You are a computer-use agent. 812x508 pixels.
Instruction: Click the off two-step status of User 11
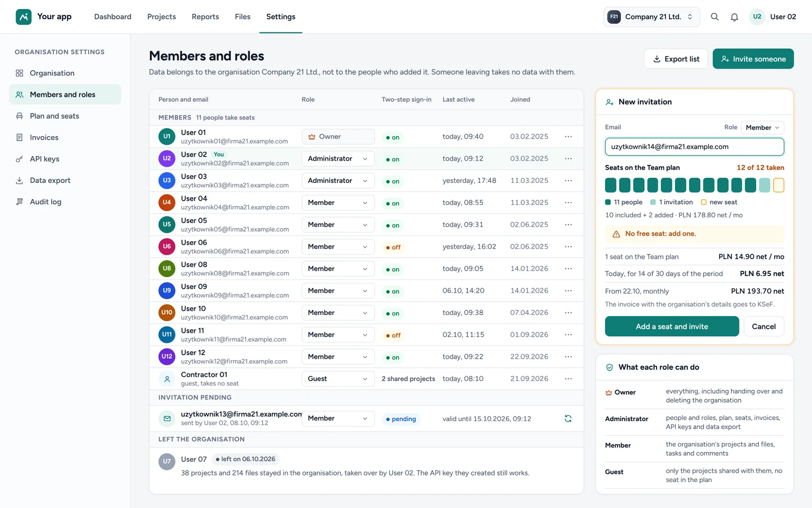(x=393, y=335)
